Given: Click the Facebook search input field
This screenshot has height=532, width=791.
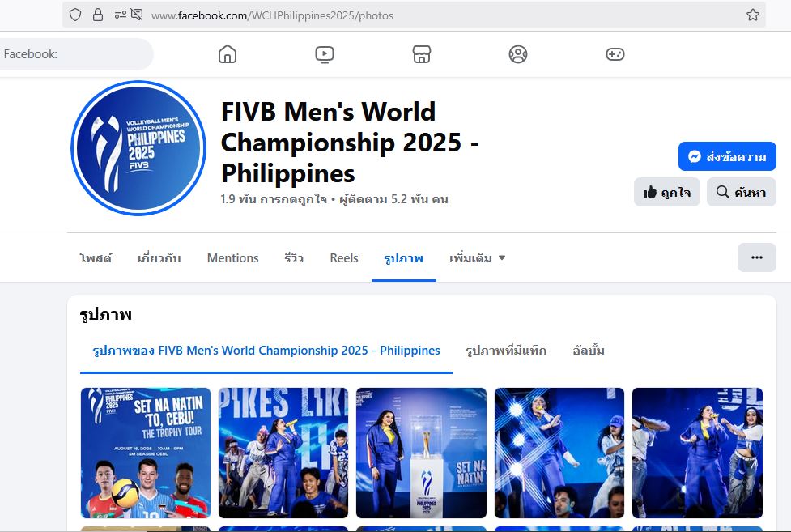Looking at the screenshot, I should [x=75, y=54].
